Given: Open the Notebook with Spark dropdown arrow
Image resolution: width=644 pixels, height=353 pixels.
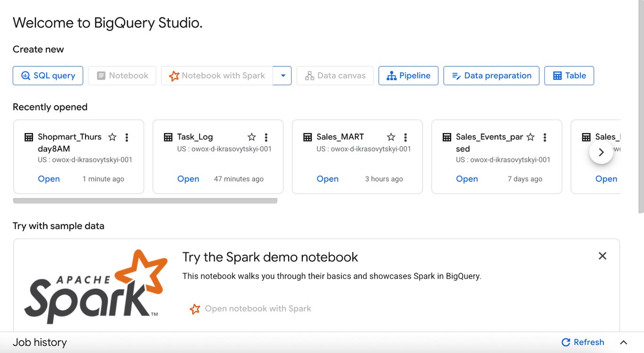Looking at the screenshot, I should point(282,76).
